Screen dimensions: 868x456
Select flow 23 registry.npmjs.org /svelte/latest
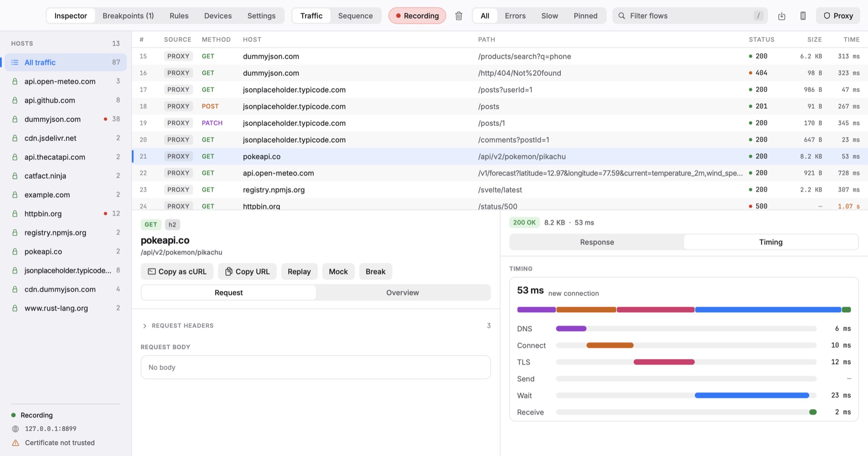pyautogui.click(x=500, y=190)
